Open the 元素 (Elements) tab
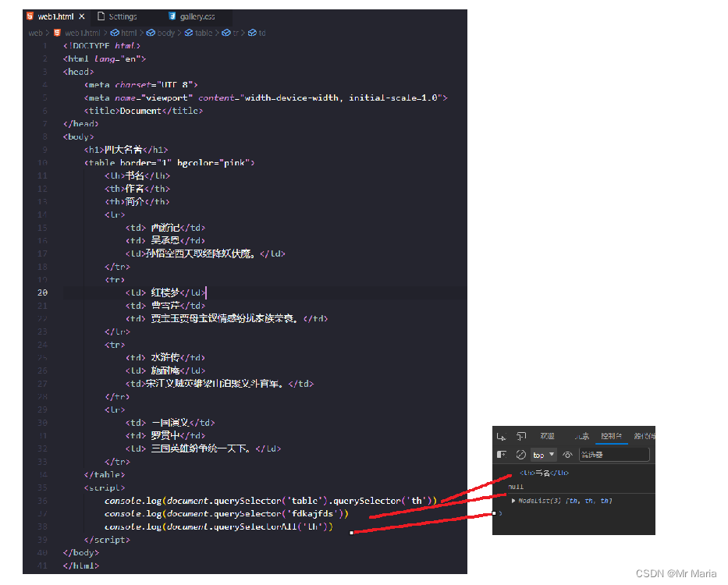The width and height of the screenshot is (728, 585). coord(582,436)
